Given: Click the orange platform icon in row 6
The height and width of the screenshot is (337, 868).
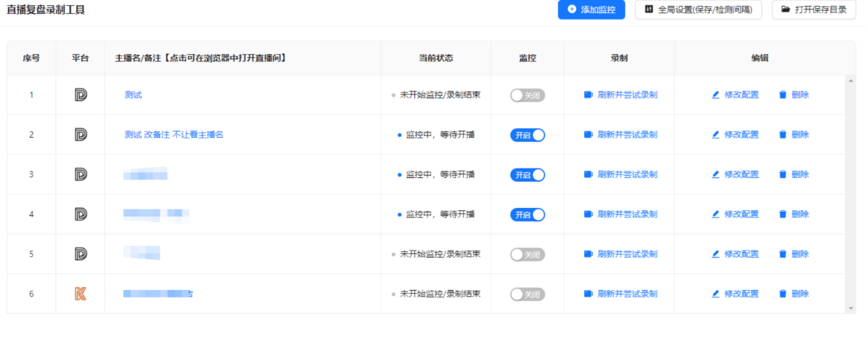Looking at the screenshot, I should 81,294.
